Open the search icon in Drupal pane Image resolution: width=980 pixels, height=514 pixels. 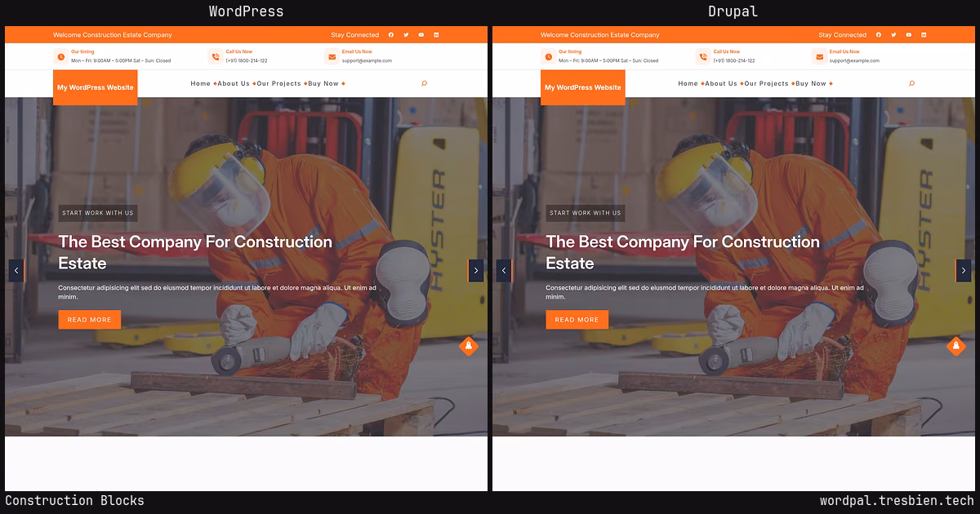coord(911,83)
